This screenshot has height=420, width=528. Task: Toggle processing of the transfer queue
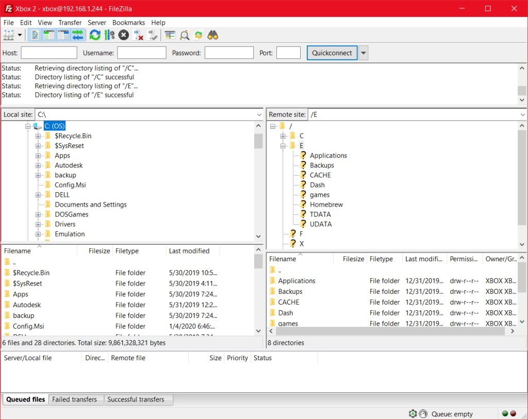click(109, 35)
